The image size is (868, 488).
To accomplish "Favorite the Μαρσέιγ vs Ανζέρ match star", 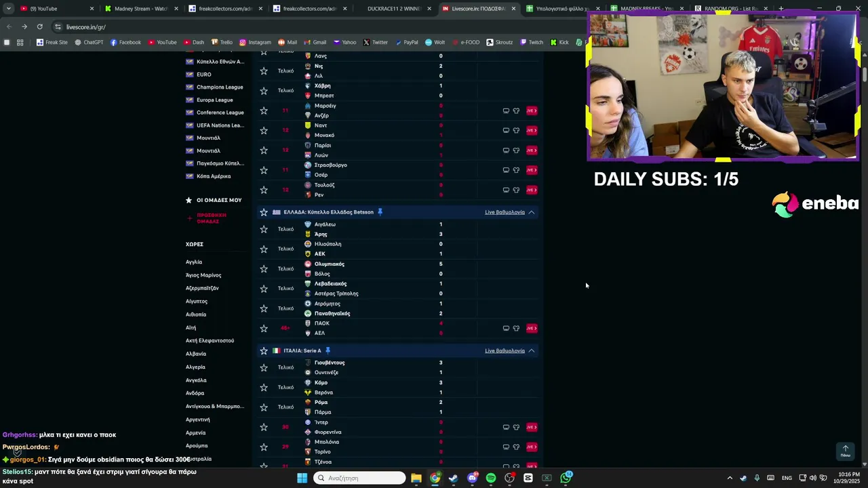I will click(x=264, y=110).
